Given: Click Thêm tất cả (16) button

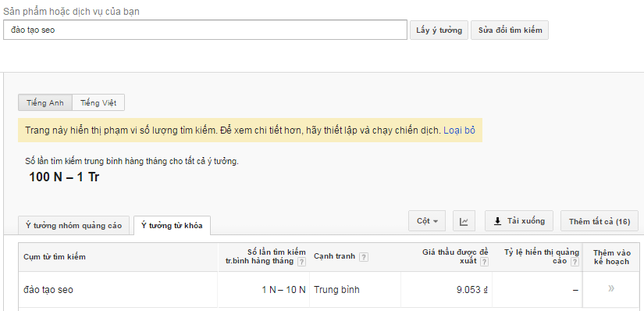Looking at the screenshot, I should (x=600, y=221).
